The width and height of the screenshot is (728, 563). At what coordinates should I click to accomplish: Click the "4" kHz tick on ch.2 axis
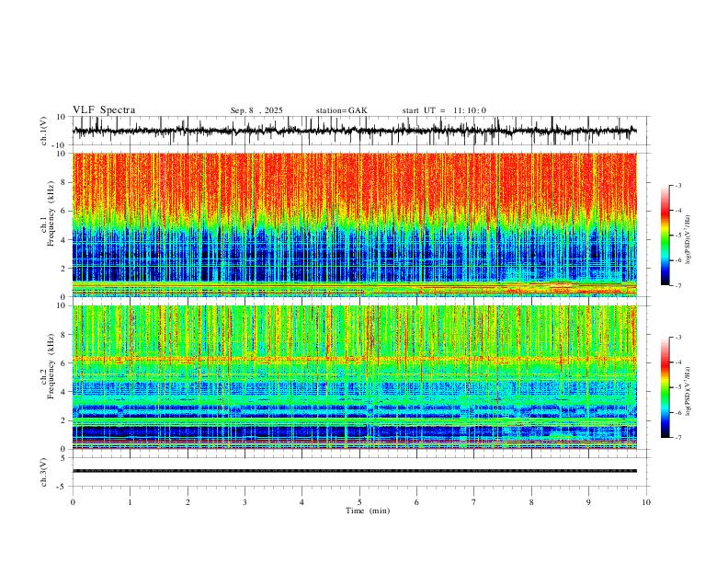point(64,392)
